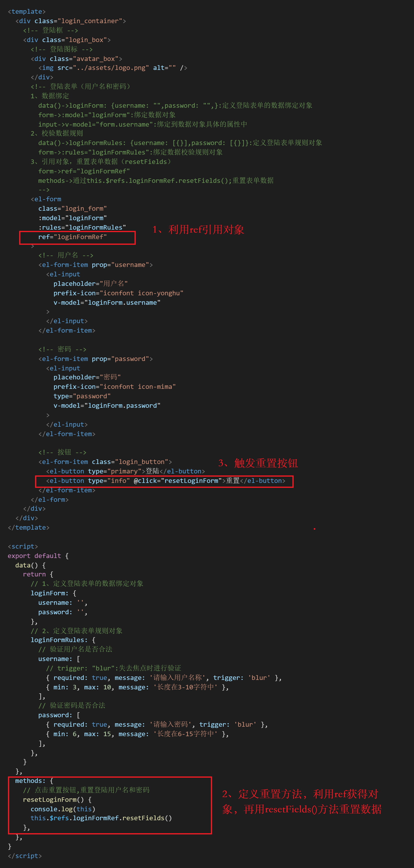Click the img src="../assets/logo.png" line
The height and width of the screenshot is (868, 414).
pos(113,68)
